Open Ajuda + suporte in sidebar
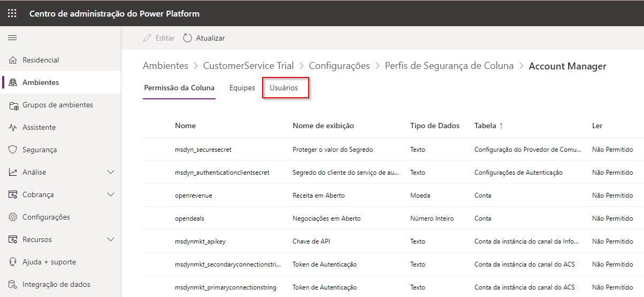 coord(60,262)
